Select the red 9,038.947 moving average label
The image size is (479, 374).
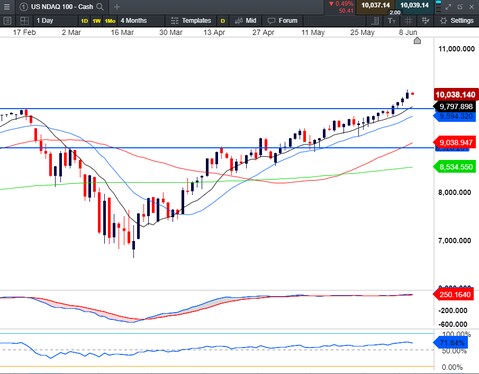pyautogui.click(x=455, y=143)
